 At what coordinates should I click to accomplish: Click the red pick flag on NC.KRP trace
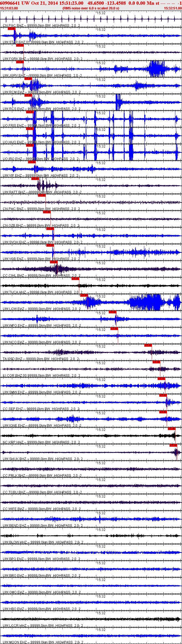[172, 429]
